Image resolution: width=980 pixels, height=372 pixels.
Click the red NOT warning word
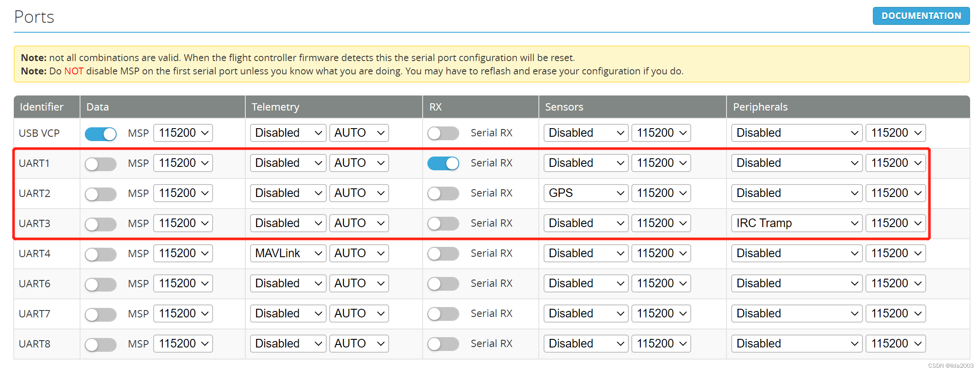(74, 71)
